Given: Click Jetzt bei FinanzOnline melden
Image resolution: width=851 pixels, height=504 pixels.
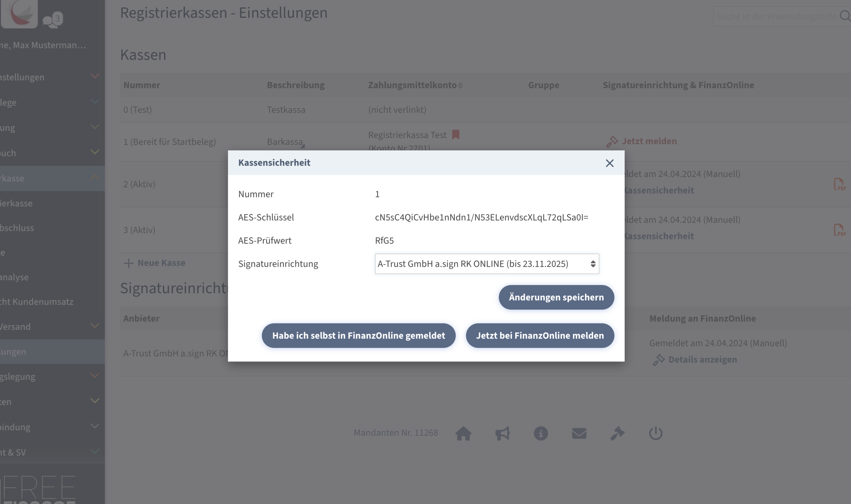Looking at the screenshot, I should 540,336.
